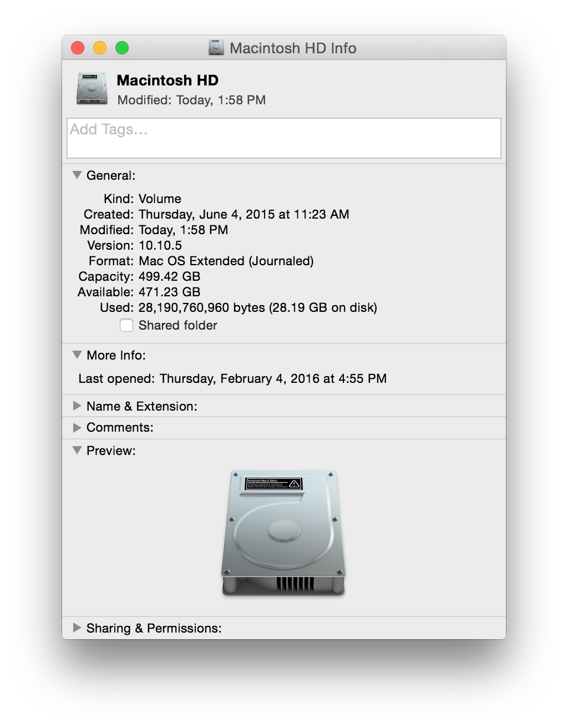The height and width of the screenshot is (728, 568).
Task: Click the 'General:' section label
Action: pyautogui.click(x=111, y=175)
